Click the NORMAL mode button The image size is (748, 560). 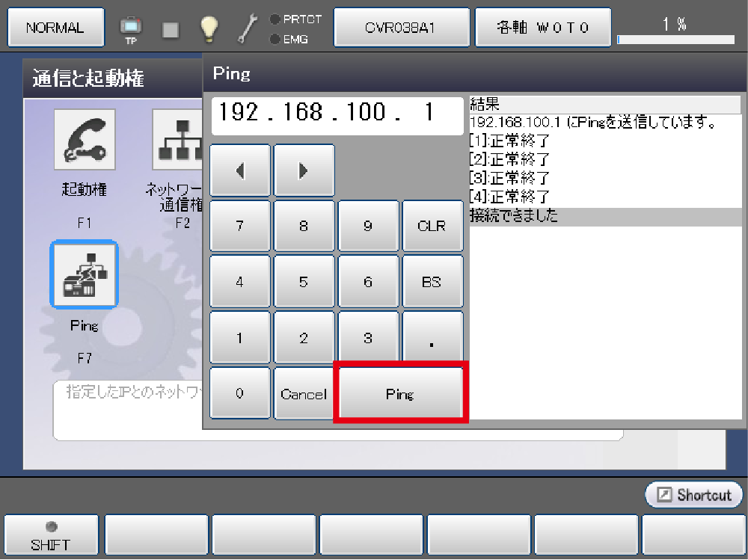tap(55, 28)
